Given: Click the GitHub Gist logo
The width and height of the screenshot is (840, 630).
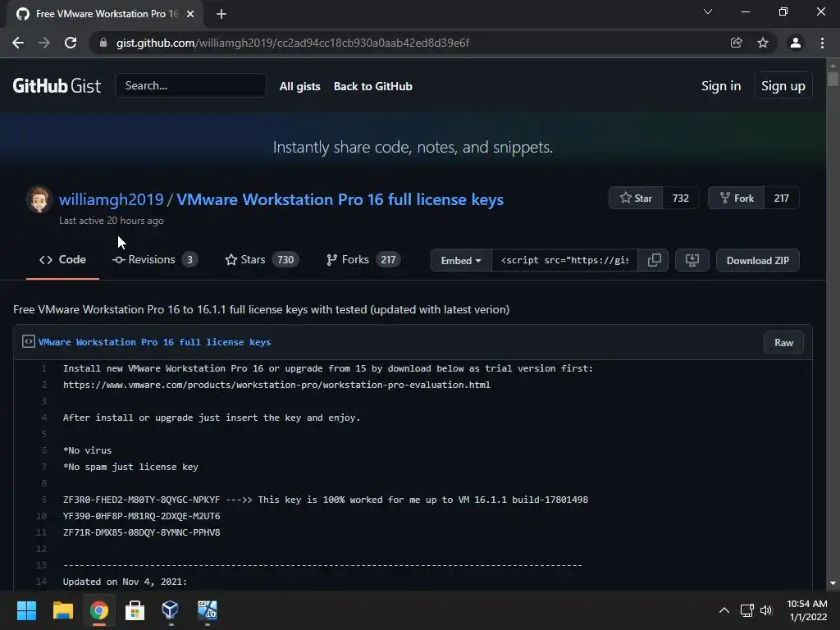Looking at the screenshot, I should point(57,85).
